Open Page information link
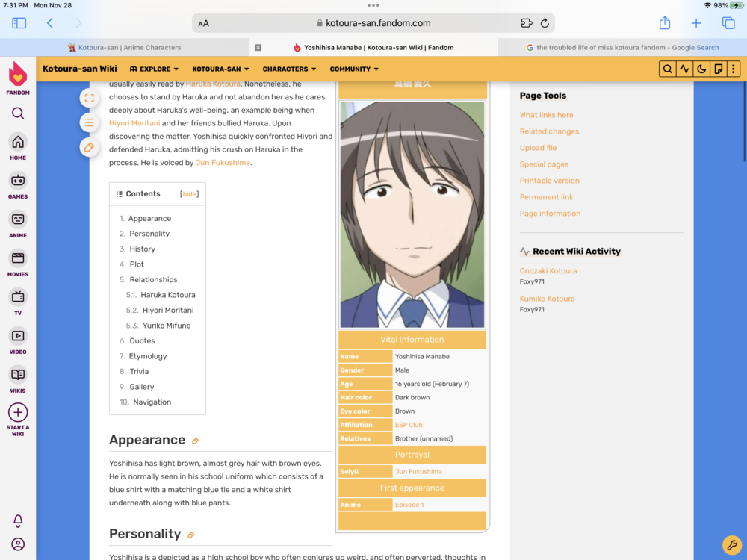The height and width of the screenshot is (560, 747). point(550,214)
